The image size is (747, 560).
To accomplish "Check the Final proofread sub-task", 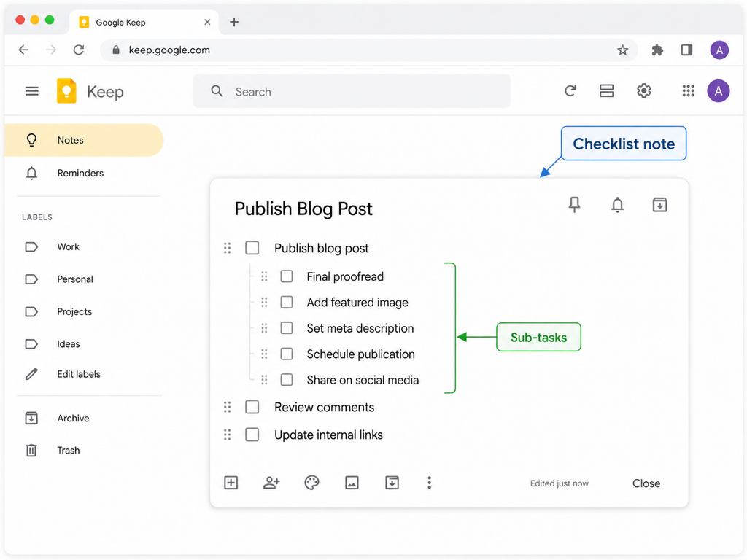I will pos(286,276).
